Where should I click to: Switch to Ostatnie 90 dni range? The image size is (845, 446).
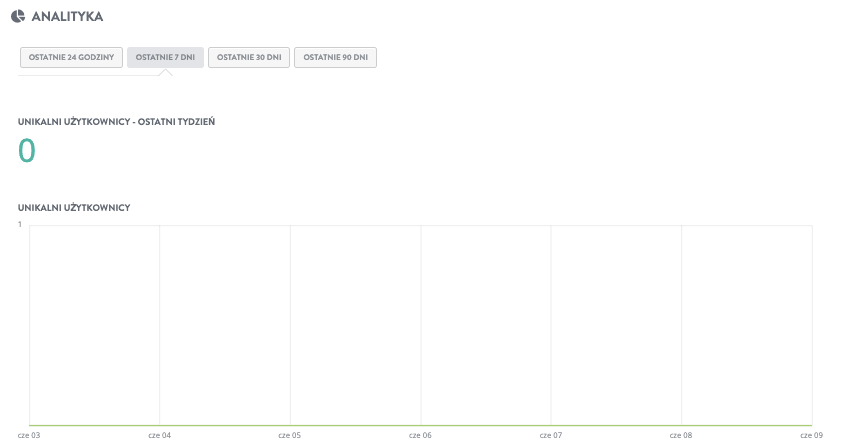click(335, 58)
